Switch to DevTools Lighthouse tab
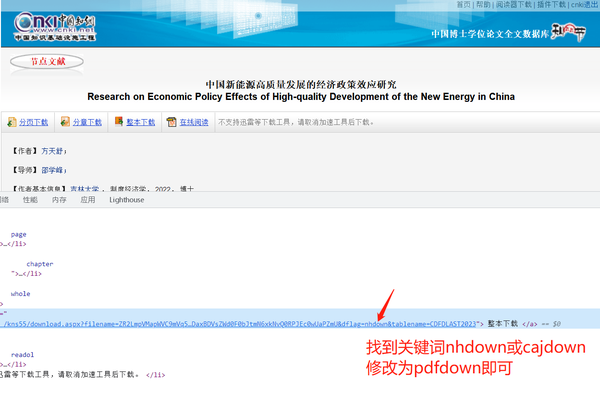 (x=127, y=200)
